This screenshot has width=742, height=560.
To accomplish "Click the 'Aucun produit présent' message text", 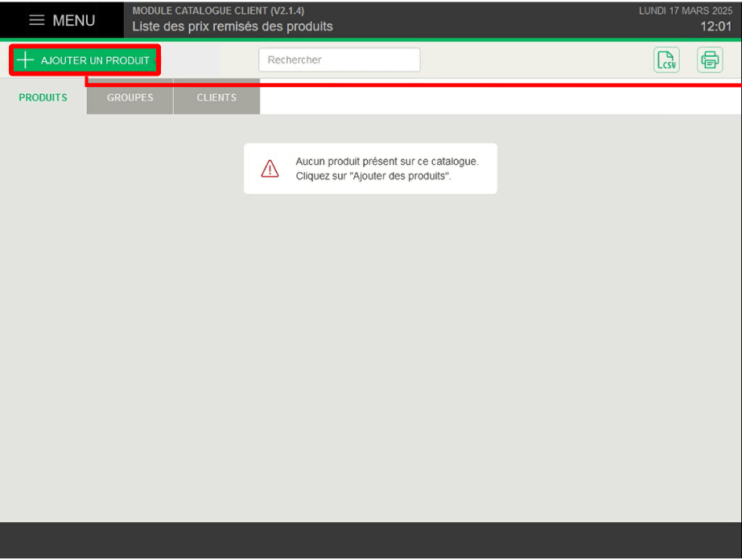I will tap(386, 161).
